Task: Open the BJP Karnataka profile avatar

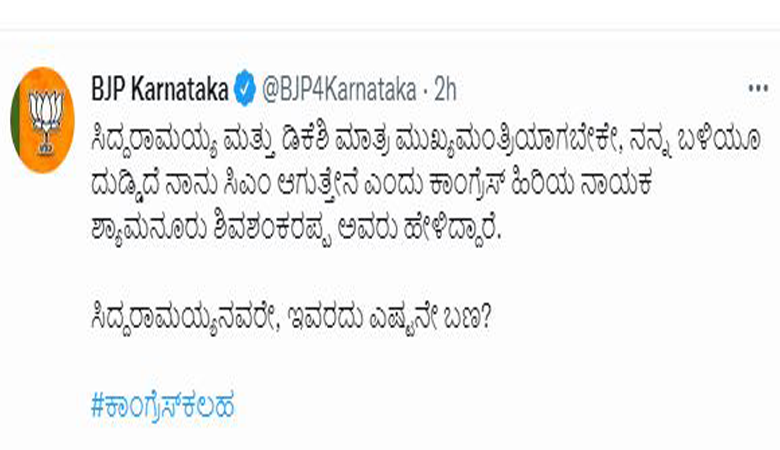Action: tap(43, 120)
